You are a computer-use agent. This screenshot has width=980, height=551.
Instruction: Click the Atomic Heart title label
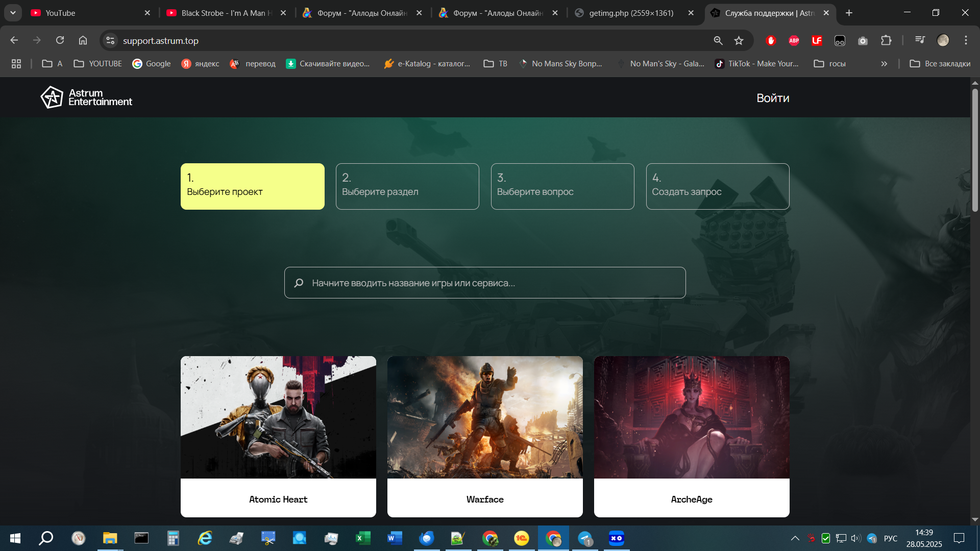278,499
